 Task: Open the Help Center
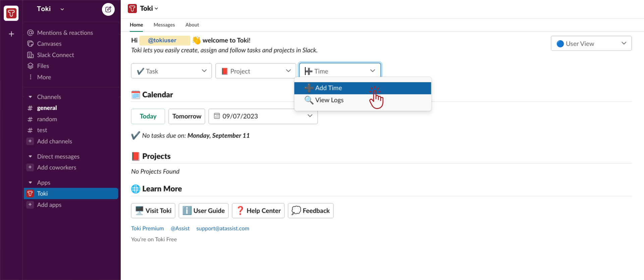[258, 211]
